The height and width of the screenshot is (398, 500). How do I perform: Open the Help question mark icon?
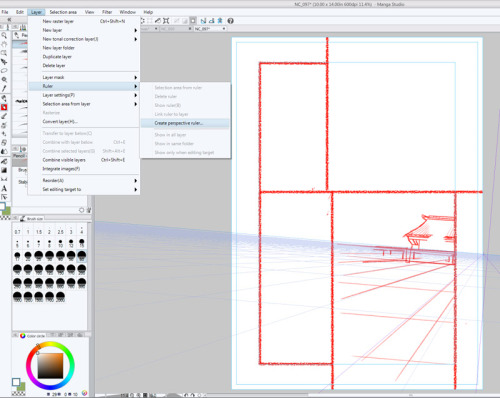tap(230, 21)
